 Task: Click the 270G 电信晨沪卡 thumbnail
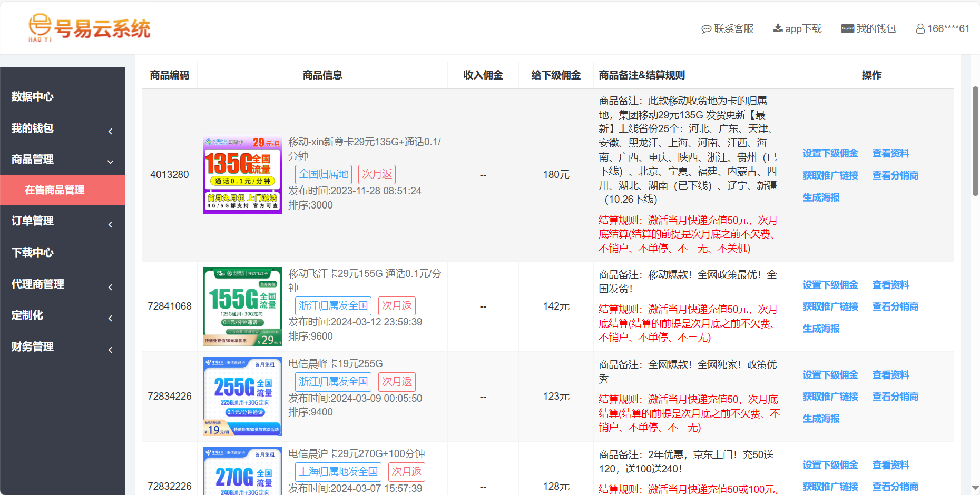point(242,471)
